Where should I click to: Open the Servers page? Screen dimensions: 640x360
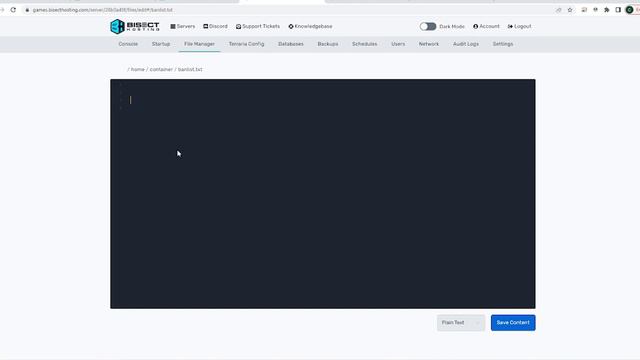point(182,27)
